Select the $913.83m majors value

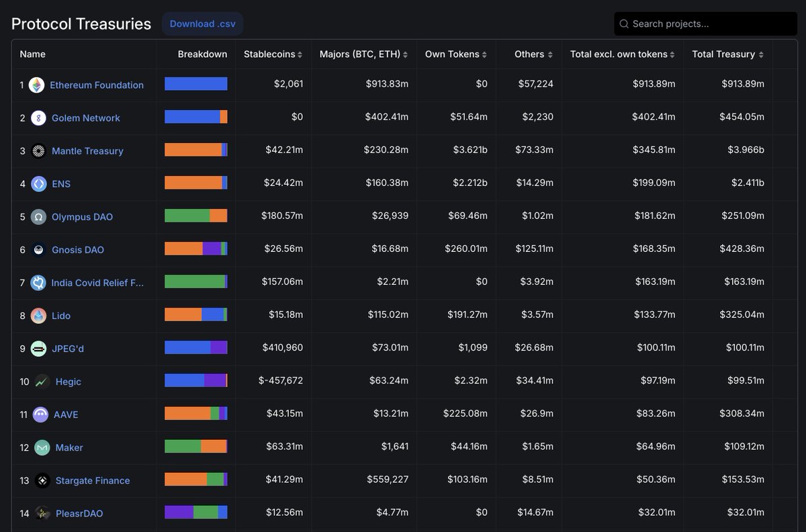[x=387, y=84]
